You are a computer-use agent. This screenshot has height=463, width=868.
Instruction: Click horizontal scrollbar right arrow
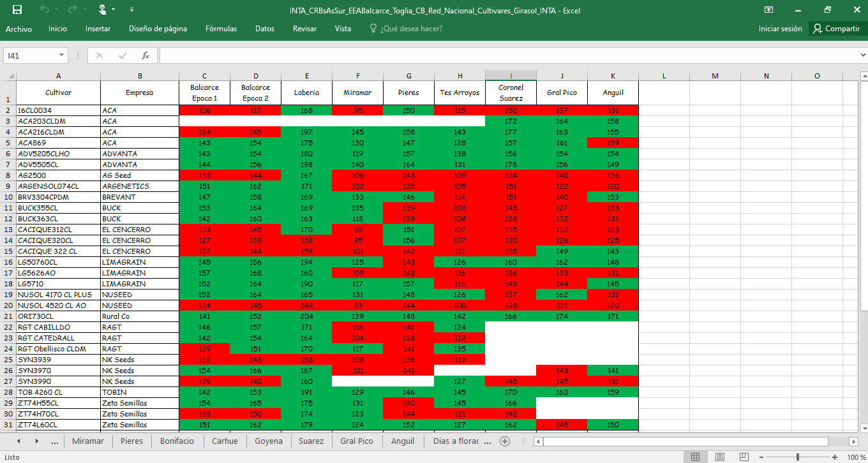point(854,441)
